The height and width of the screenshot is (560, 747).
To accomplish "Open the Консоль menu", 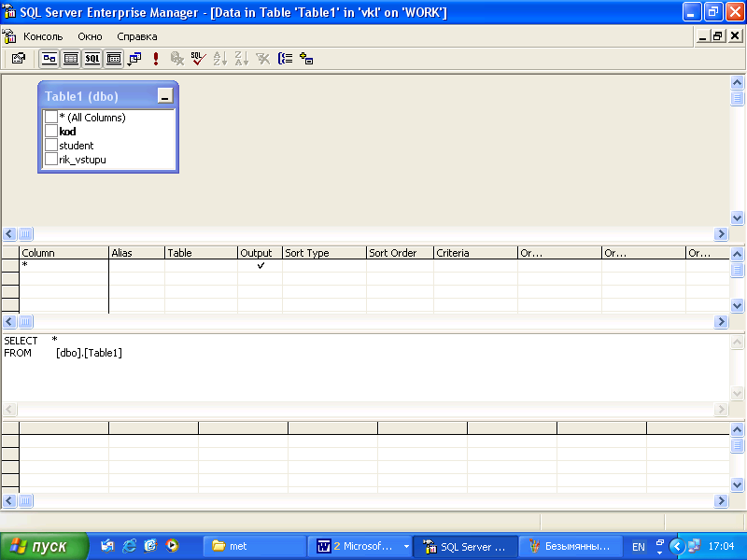I will pos(43,36).
